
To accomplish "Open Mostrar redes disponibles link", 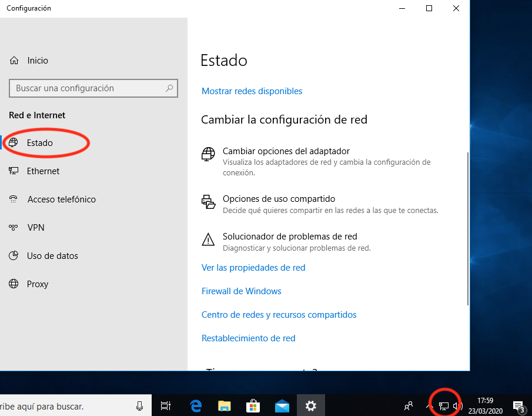I will (x=252, y=91).
